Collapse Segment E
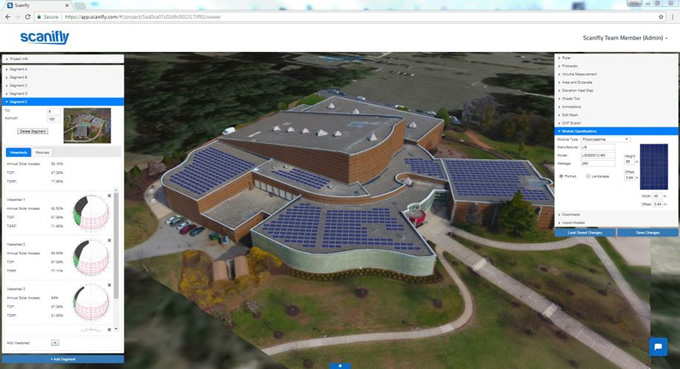The width and height of the screenshot is (680, 369). (x=63, y=101)
